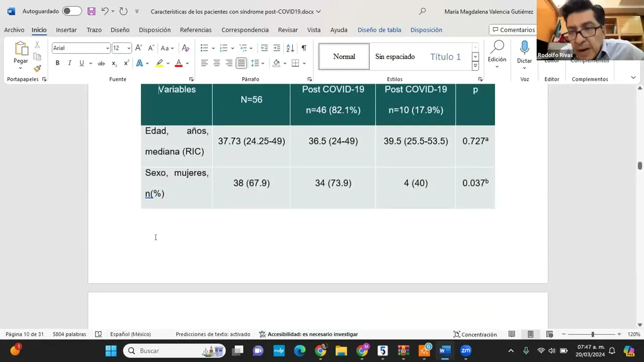This screenshot has width=644, height=362.
Task: Switch to Read Mode view
Action: (x=512, y=334)
